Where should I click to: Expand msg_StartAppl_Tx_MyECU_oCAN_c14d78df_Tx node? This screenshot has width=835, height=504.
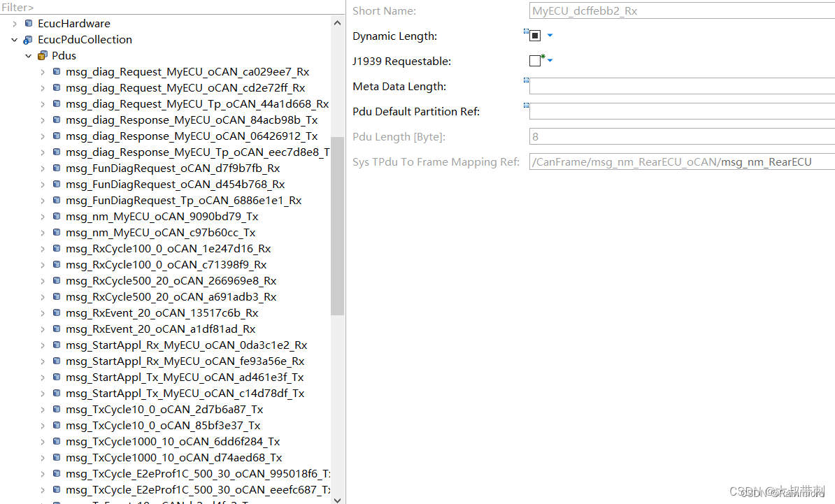click(x=43, y=394)
